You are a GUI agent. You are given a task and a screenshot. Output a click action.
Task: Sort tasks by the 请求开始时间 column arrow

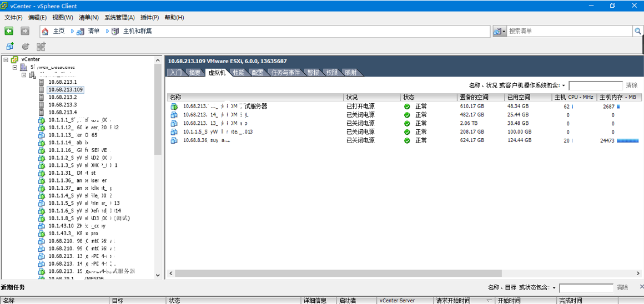coord(489,301)
